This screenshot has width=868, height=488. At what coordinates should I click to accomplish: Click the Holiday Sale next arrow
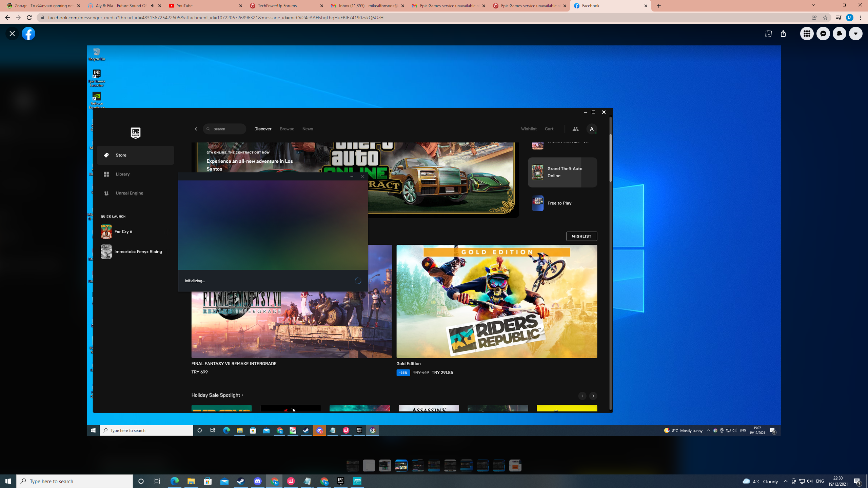point(593,396)
